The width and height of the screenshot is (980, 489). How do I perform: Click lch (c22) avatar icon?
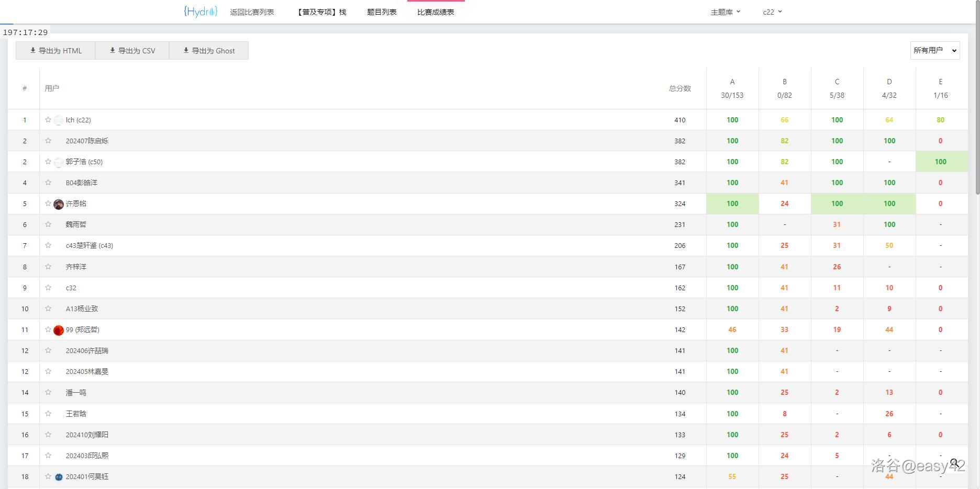click(59, 120)
